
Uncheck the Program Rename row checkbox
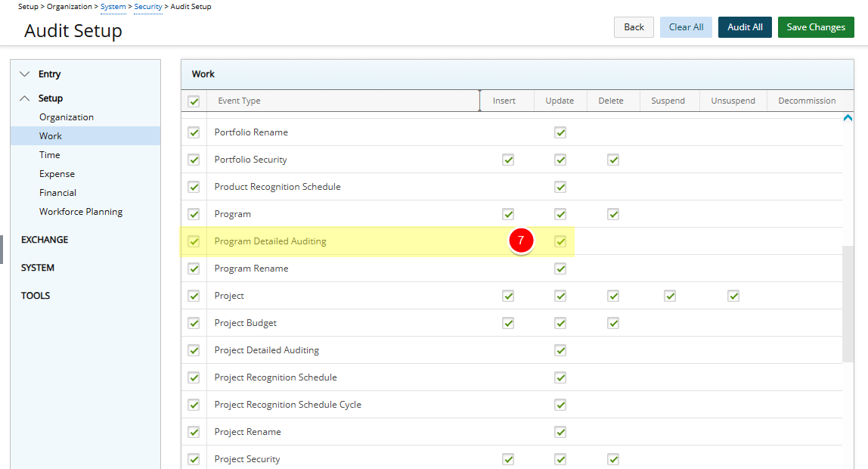click(194, 269)
